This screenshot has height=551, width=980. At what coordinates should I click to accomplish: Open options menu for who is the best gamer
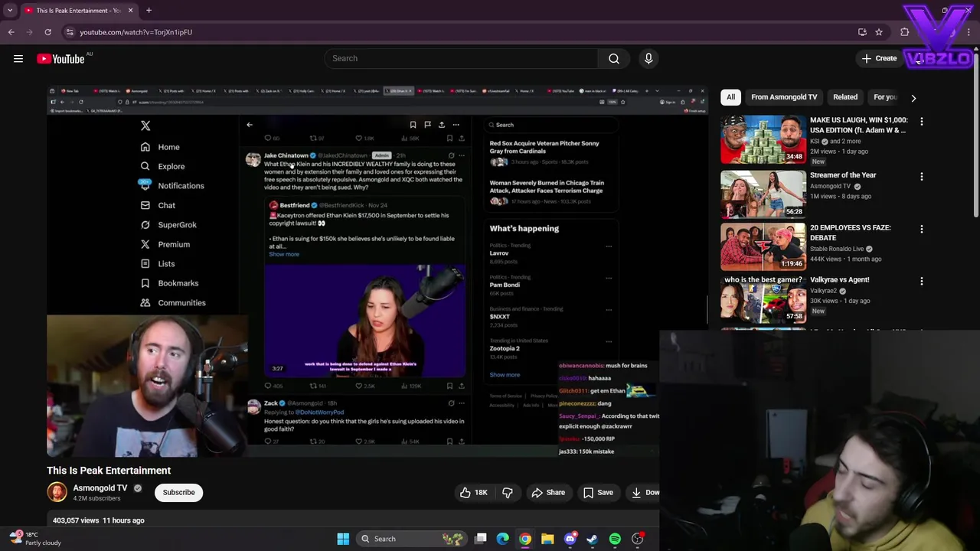tap(922, 282)
